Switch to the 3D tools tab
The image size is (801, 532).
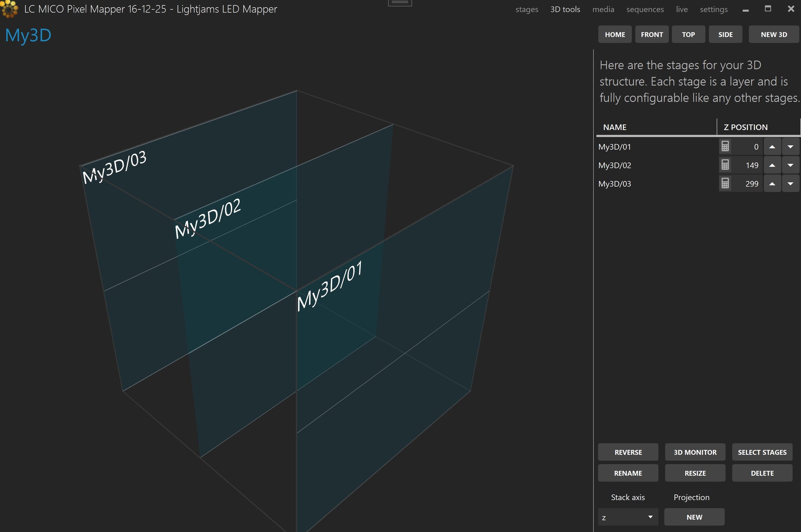pyautogui.click(x=565, y=9)
